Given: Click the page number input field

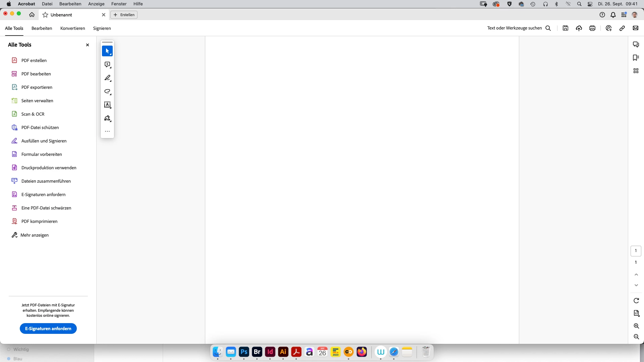Looking at the screenshot, I should [636, 251].
